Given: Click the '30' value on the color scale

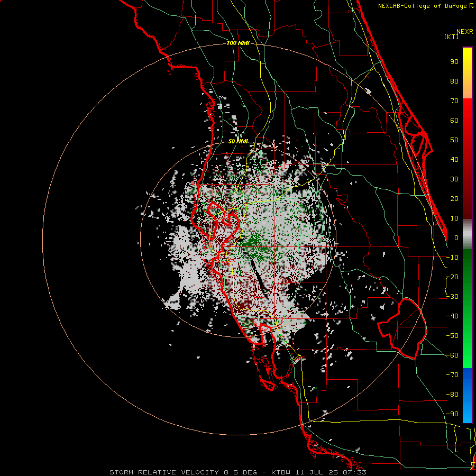Looking at the screenshot, I should coord(454,179).
